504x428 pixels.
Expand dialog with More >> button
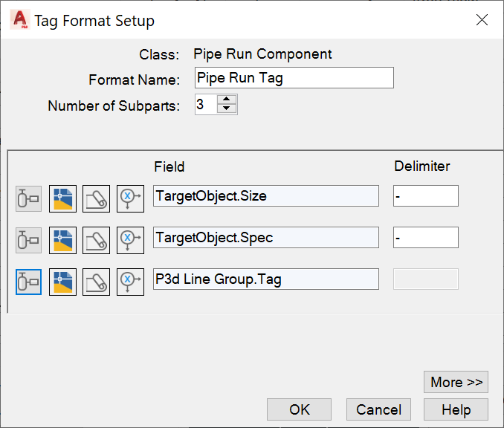(456, 382)
